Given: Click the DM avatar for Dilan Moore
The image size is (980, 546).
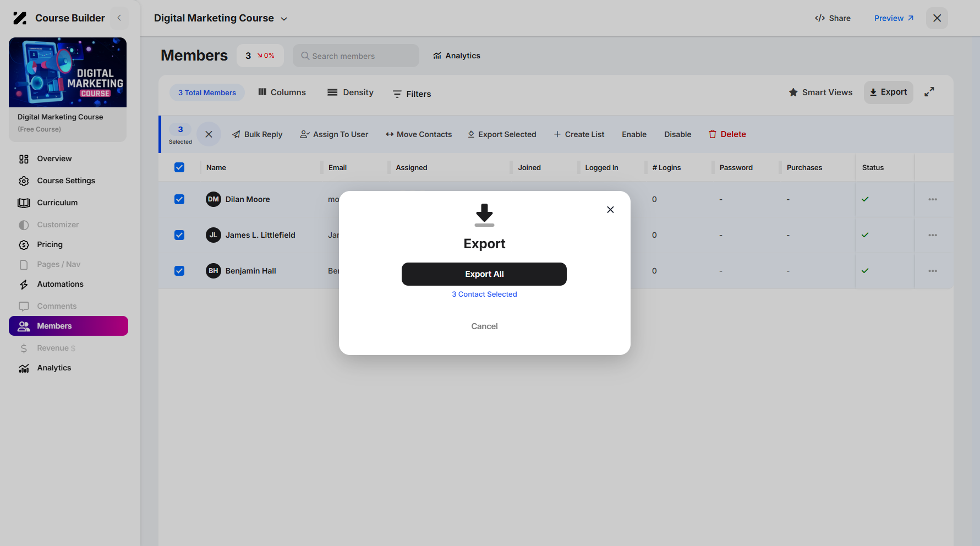Looking at the screenshot, I should (213, 199).
